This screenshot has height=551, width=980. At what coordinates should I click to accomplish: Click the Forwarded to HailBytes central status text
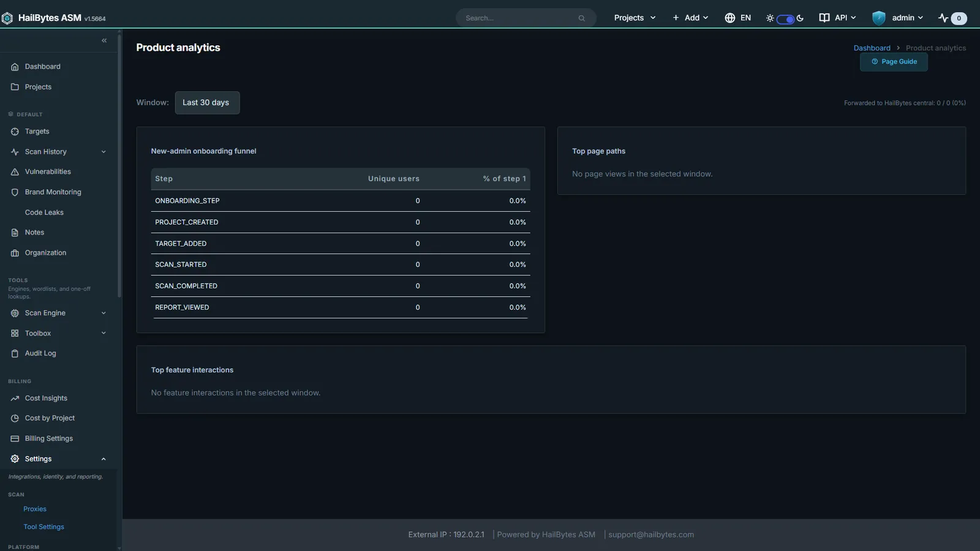tap(905, 103)
